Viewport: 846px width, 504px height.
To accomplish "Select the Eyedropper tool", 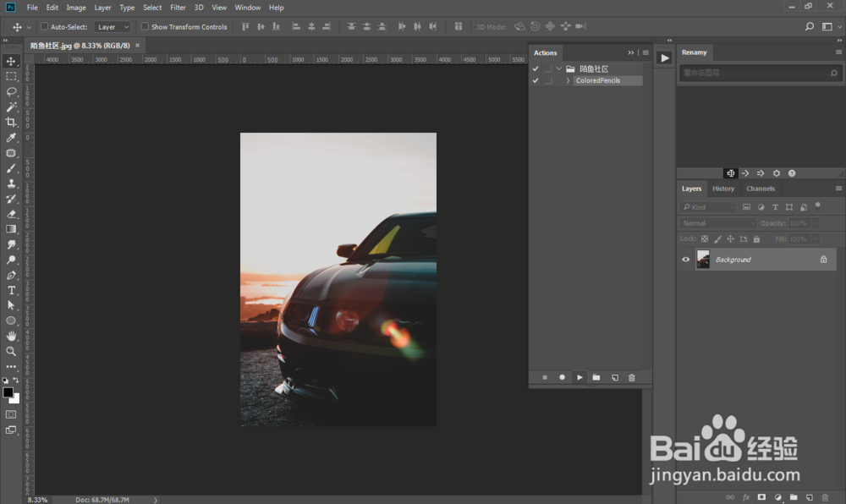I will pyautogui.click(x=11, y=138).
